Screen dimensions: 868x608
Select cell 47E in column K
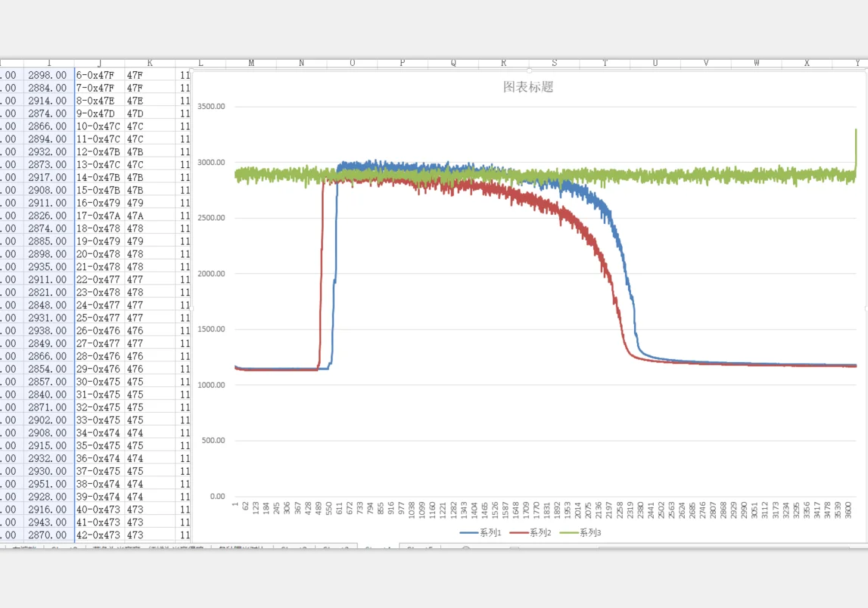click(150, 100)
